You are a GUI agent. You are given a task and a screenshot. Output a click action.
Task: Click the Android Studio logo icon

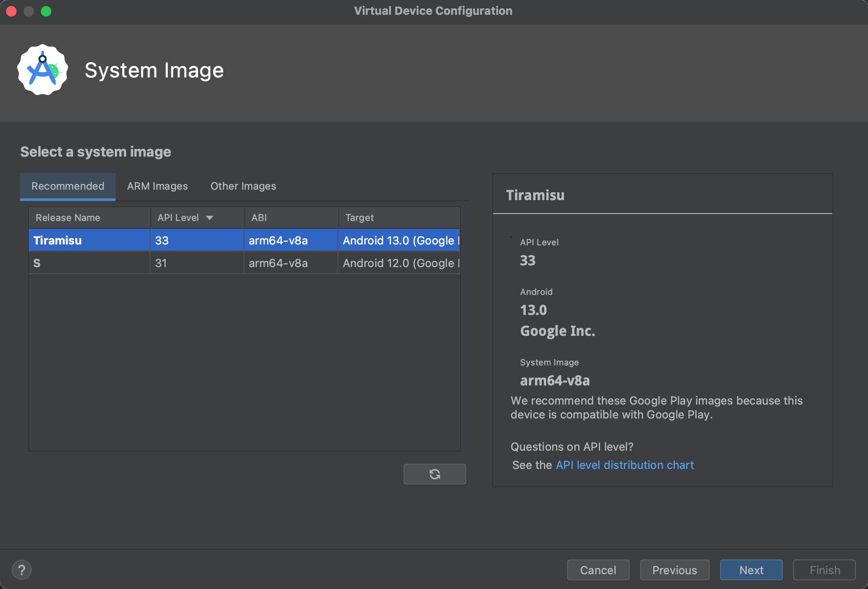click(x=43, y=70)
